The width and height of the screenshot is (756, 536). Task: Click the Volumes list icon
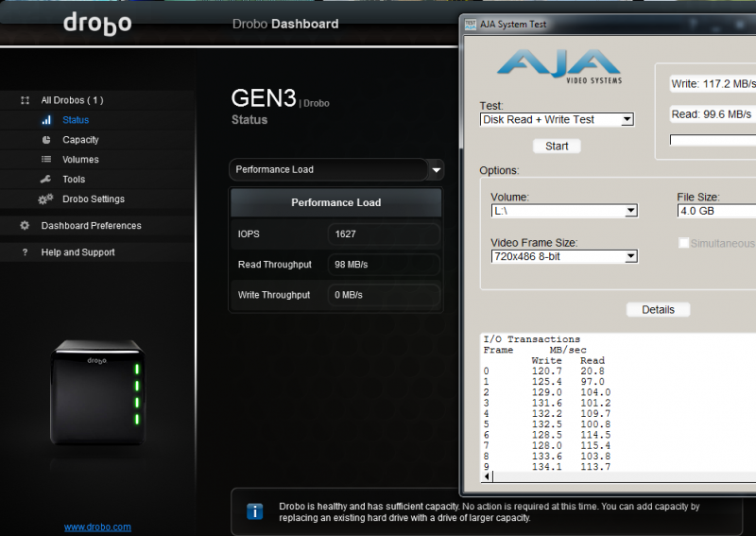pos(46,159)
